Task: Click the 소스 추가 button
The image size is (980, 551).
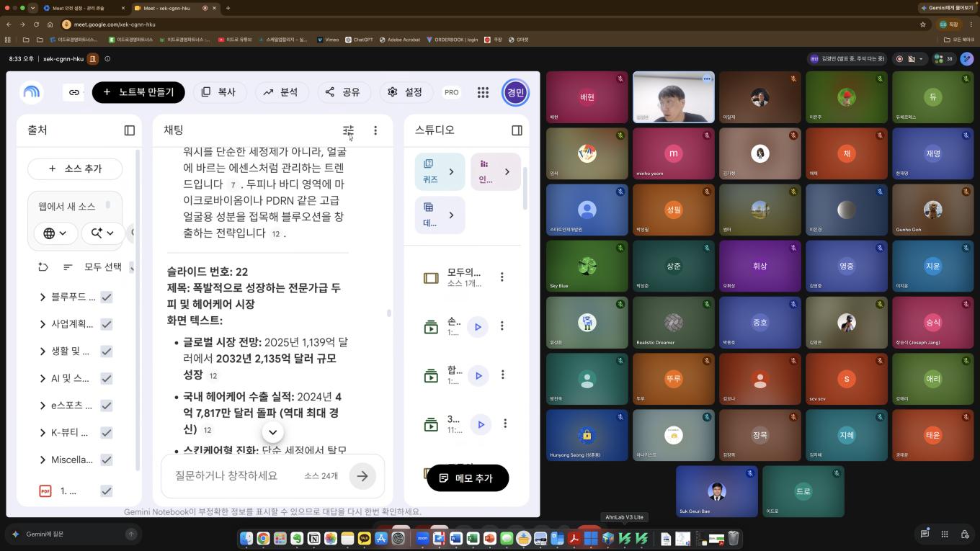Action: coord(75,169)
